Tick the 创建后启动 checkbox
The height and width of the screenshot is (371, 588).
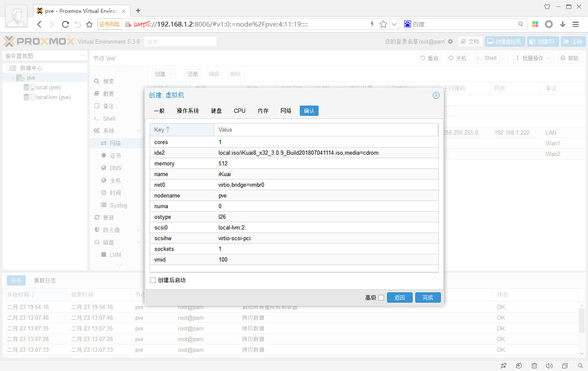pyautogui.click(x=153, y=280)
